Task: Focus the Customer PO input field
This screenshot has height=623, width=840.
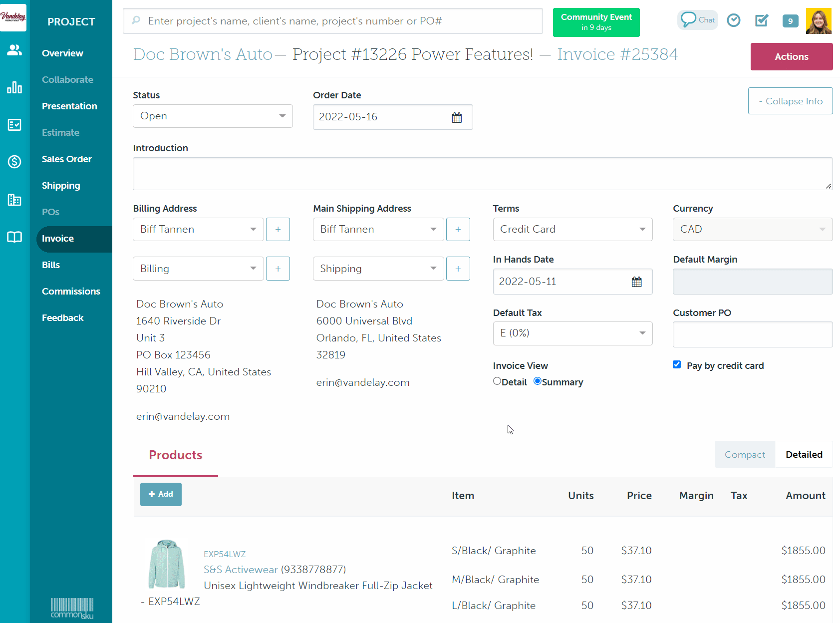Action: [752, 334]
